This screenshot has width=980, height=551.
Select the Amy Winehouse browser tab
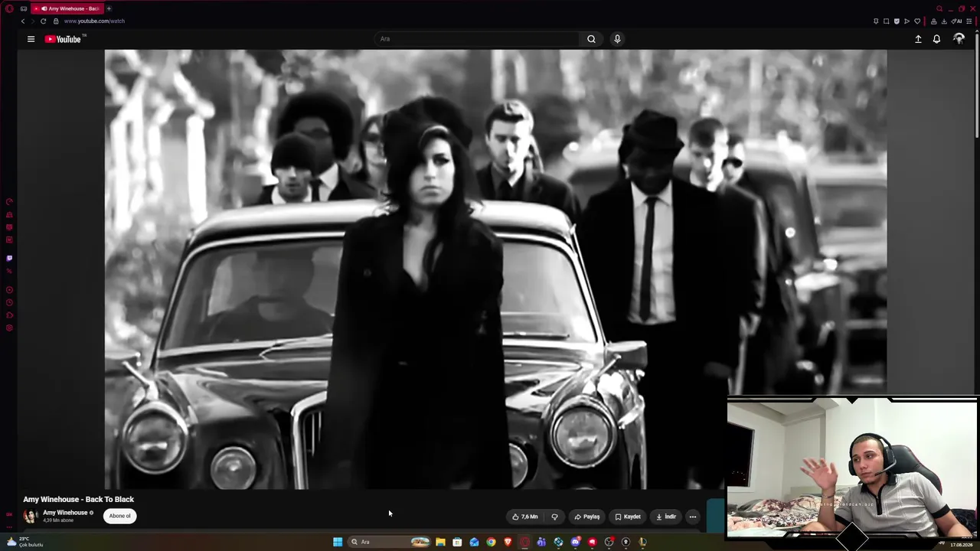tap(67, 8)
